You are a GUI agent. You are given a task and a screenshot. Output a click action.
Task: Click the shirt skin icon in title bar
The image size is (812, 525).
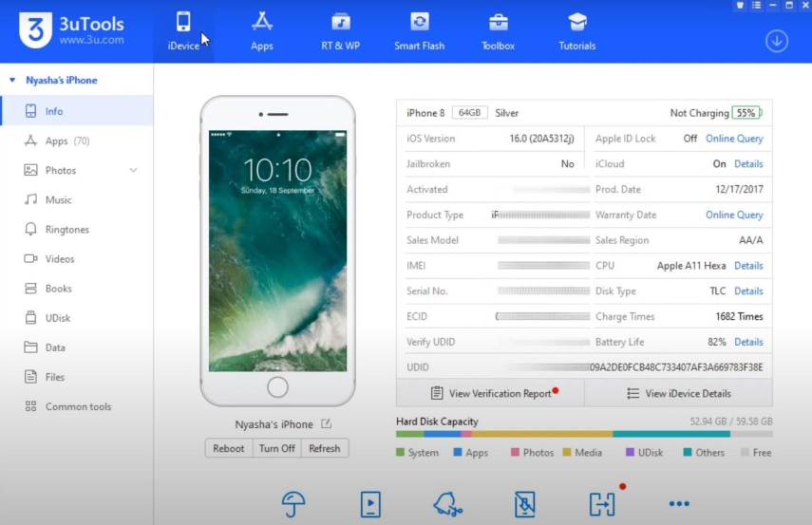pyautogui.click(x=740, y=5)
